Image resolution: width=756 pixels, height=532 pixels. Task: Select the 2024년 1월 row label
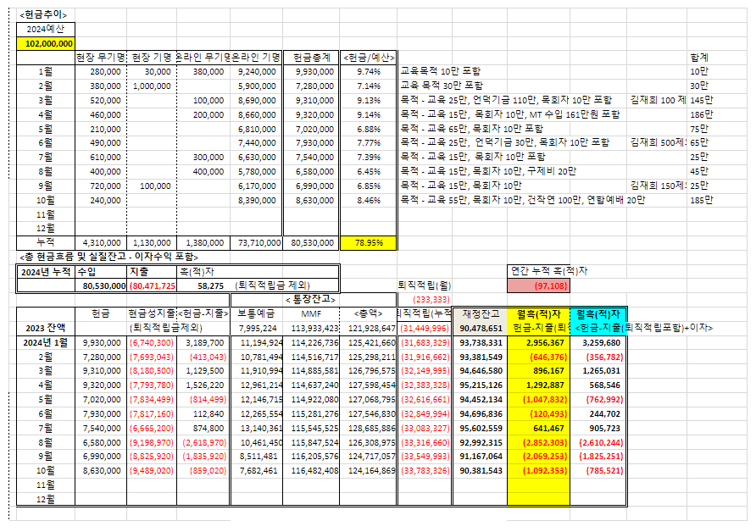tap(46, 342)
